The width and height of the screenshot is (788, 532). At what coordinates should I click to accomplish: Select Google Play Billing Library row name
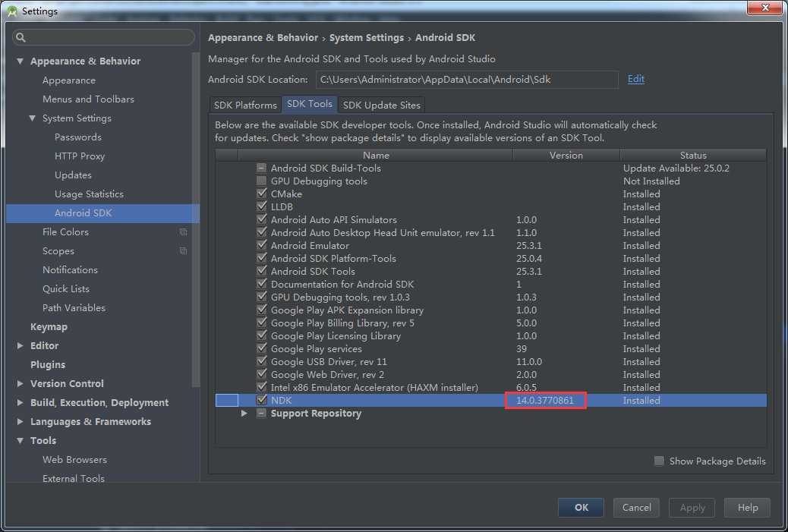(x=342, y=323)
